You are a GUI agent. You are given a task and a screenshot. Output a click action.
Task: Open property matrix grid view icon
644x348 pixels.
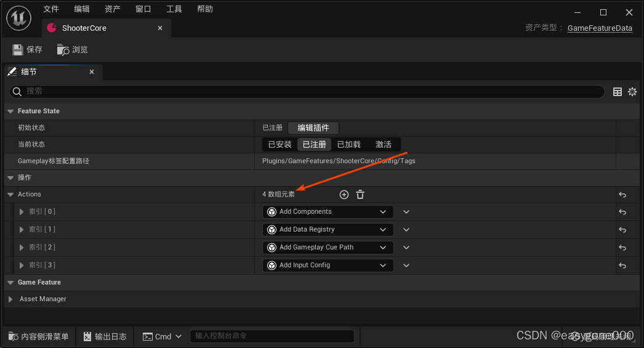618,92
